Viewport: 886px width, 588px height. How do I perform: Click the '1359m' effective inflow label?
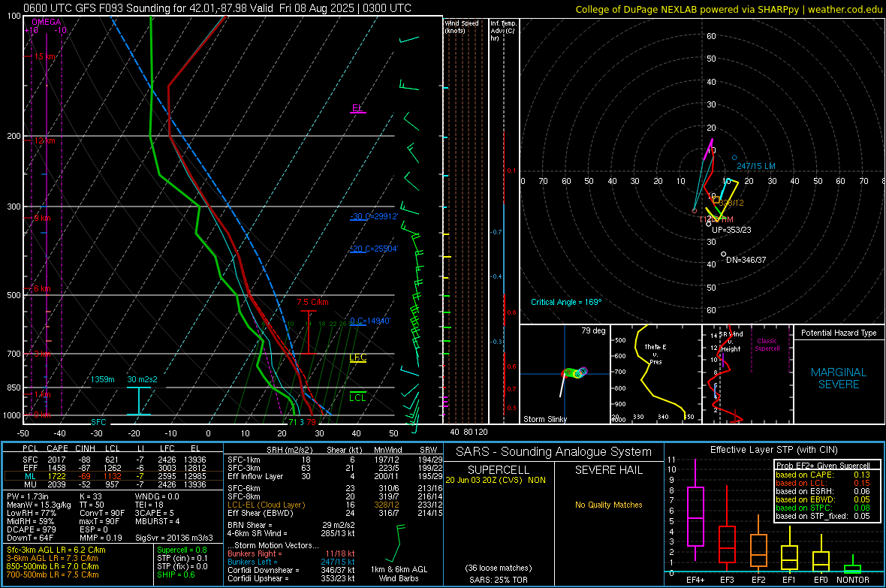click(103, 379)
